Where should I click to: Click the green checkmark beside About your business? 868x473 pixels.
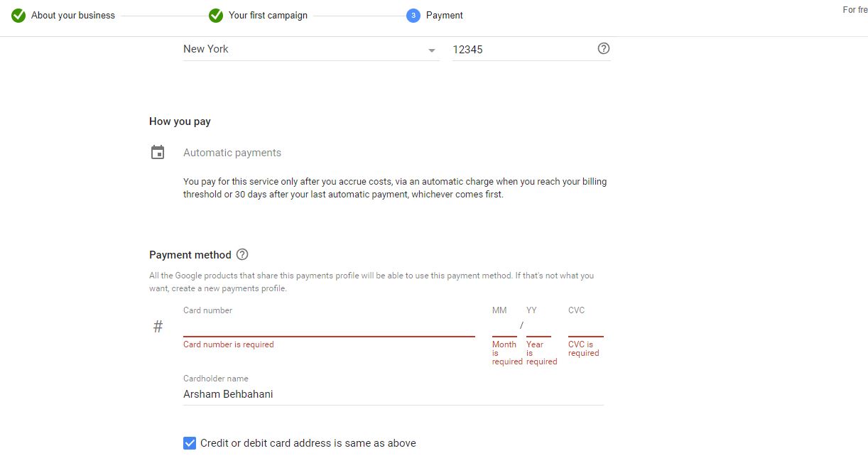pyautogui.click(x=18, y=16)
